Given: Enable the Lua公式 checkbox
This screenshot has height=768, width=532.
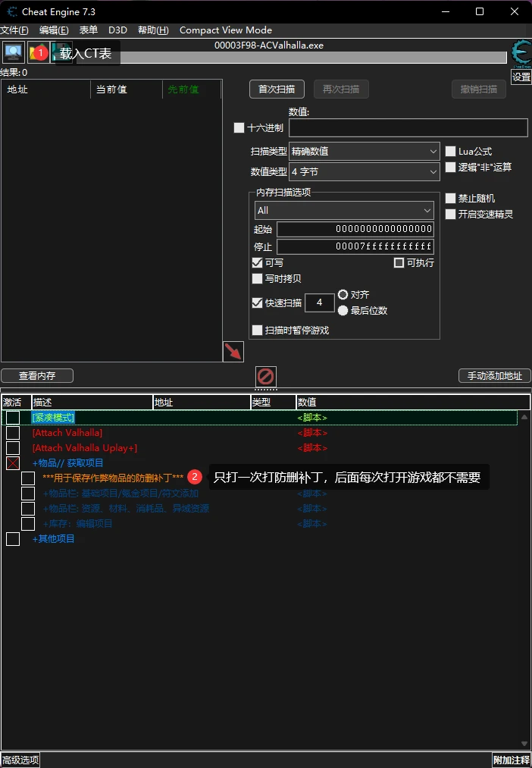Looking at the screenshot, I should pos(450,152).
